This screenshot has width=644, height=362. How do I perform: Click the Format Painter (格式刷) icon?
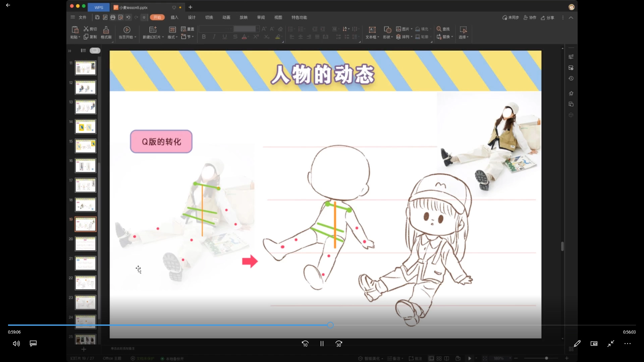[106, 30]
